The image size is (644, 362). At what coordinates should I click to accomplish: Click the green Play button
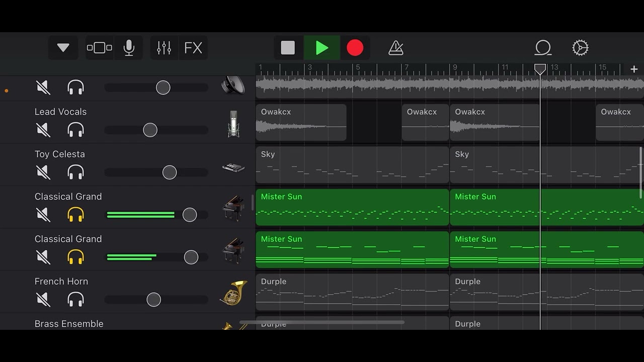(x=322, y=48)
